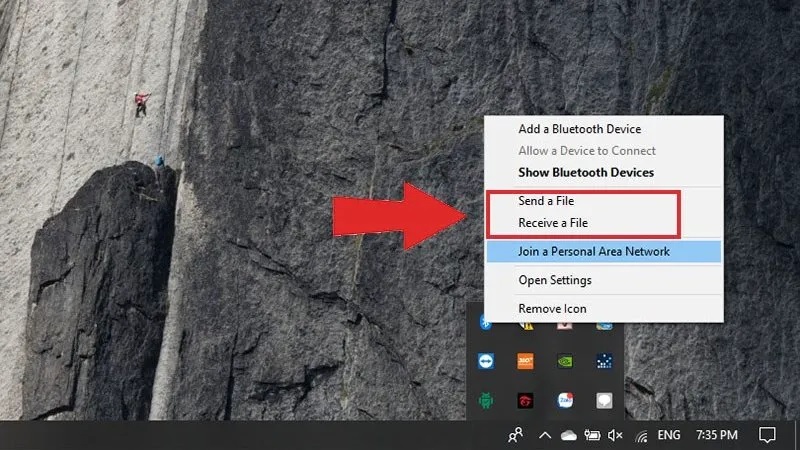Collapse the hidden icons tray chevron
Image resolution: width=800 pixels, height=450 pixels.
pyautogui.click(x=545, y=435)
